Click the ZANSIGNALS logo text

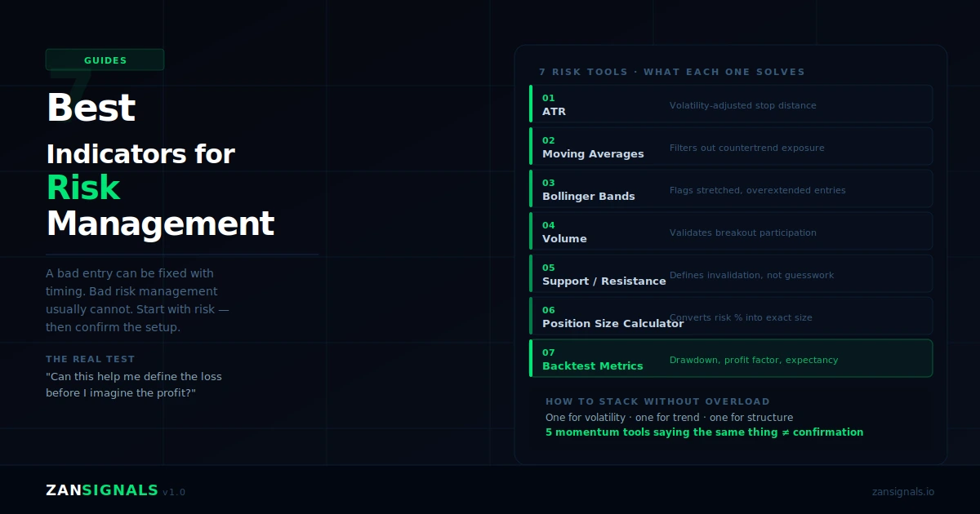[102, 490]
